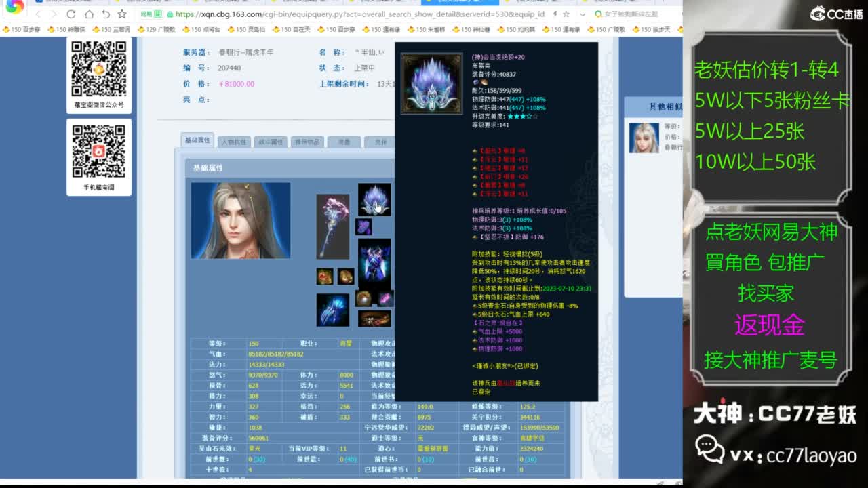Switch to the 携带物品 tab
The image size is (868, 488).
pos(307,142)
